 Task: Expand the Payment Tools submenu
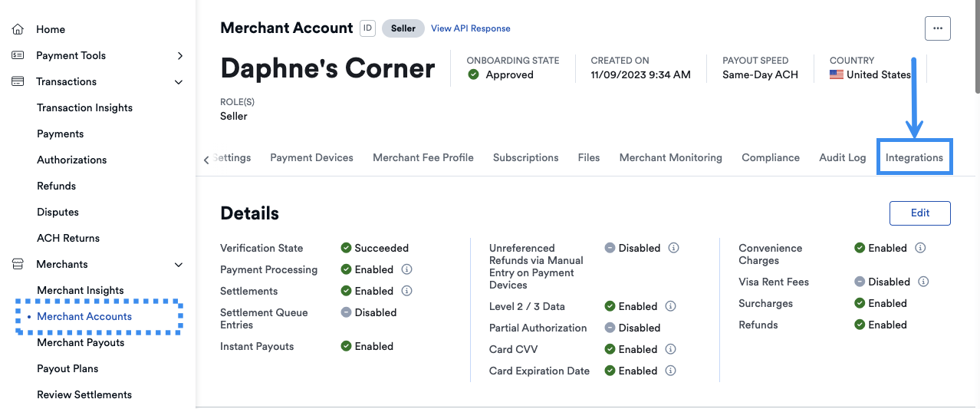(179, 55)
